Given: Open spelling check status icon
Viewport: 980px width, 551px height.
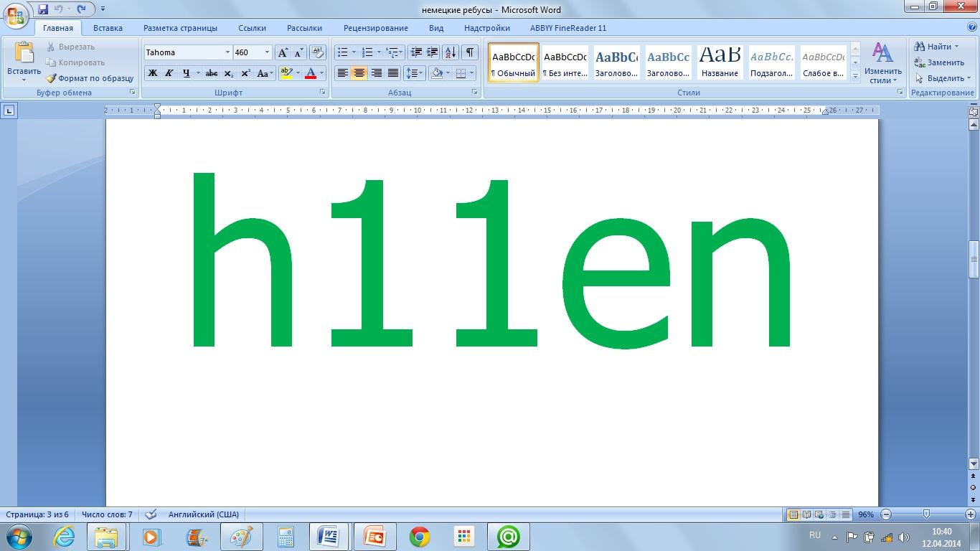Looking at the screenshot, I should pyautogui.click(x=151, y=514).
